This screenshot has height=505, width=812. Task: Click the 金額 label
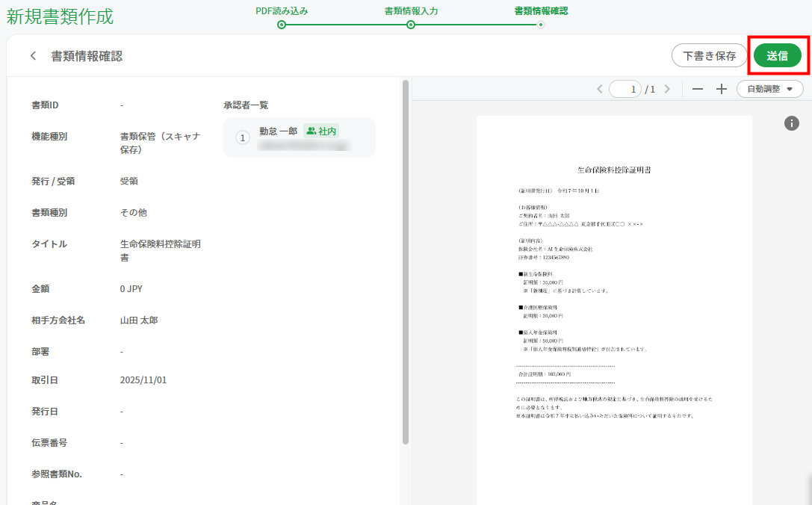point(40,289)
